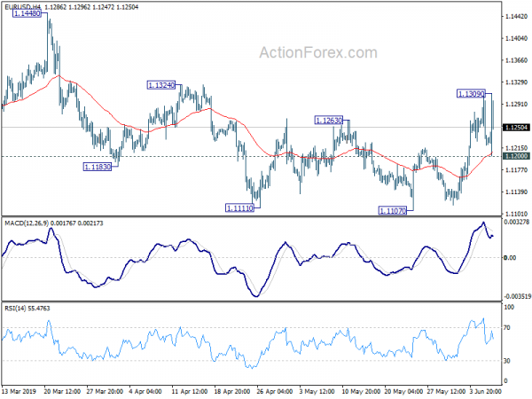Image resolution: width=532 pixels, height=399 pixels.
Task: Click the EURUSD,H4 chart title
Action: point(25,9)
